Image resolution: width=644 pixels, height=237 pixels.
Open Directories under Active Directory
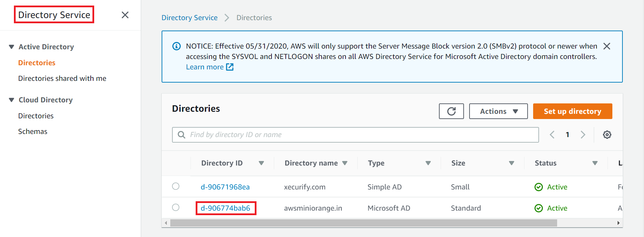pos(37,63)
